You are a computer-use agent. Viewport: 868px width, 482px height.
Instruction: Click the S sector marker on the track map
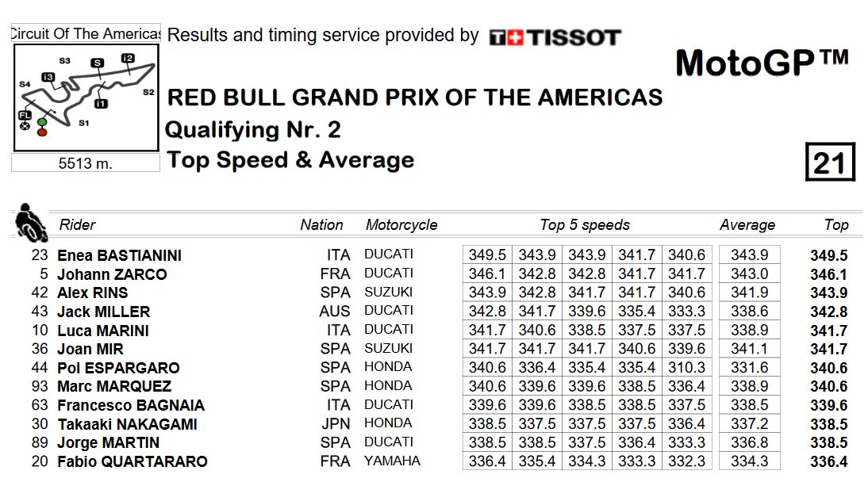[x=98, y=63]
